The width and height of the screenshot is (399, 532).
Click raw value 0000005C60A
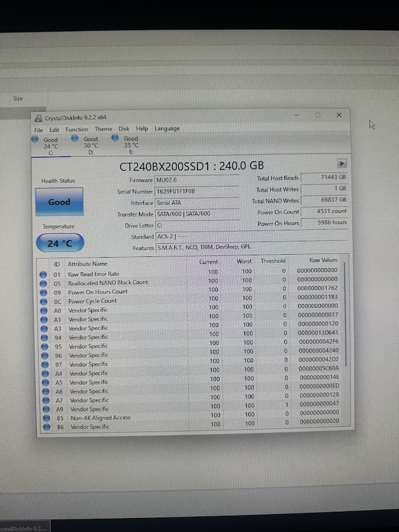point(319,368)
